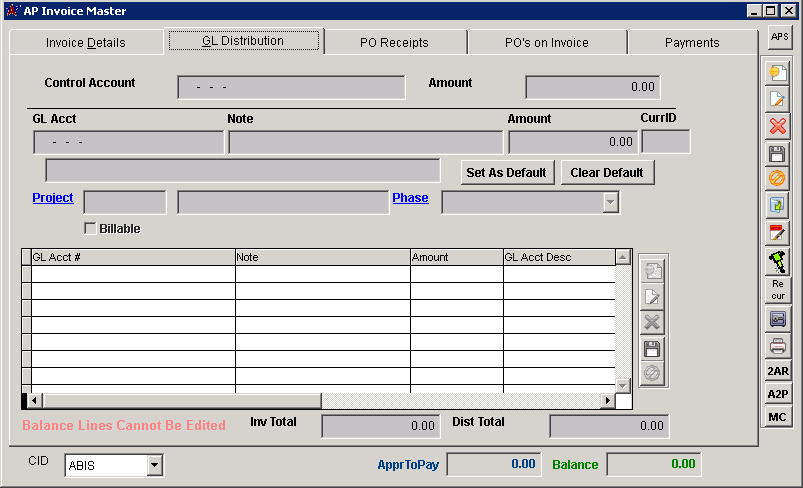Open the PO Receipts tab

click(x=394, y=42)
